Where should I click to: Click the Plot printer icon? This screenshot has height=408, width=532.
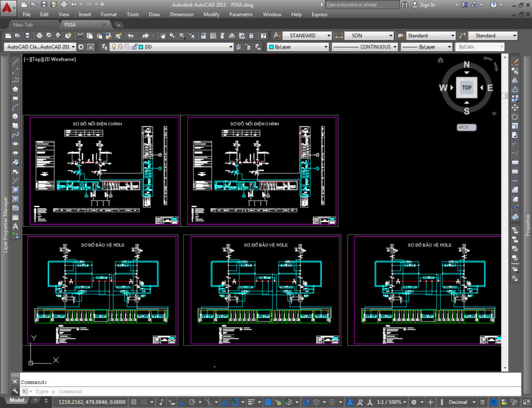[40, 36]
